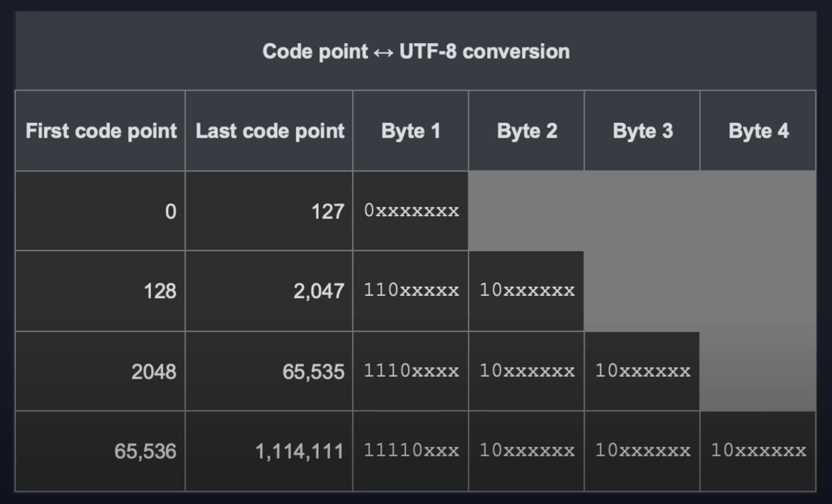Select the cell showing 2,047
This screenshot has height=504, width=832.
pyautogui.click(x=269, y=291)
